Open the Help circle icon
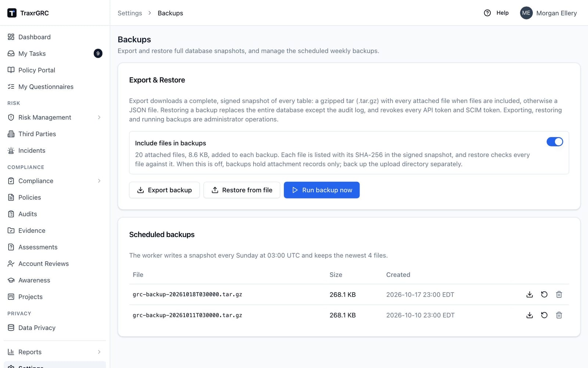Viewport: 588px width, 368px height. pos(487,13)
